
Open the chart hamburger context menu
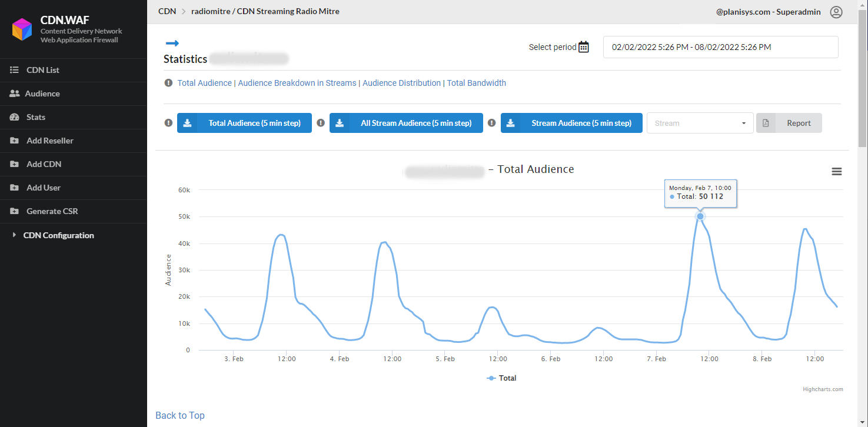(836, 172)
